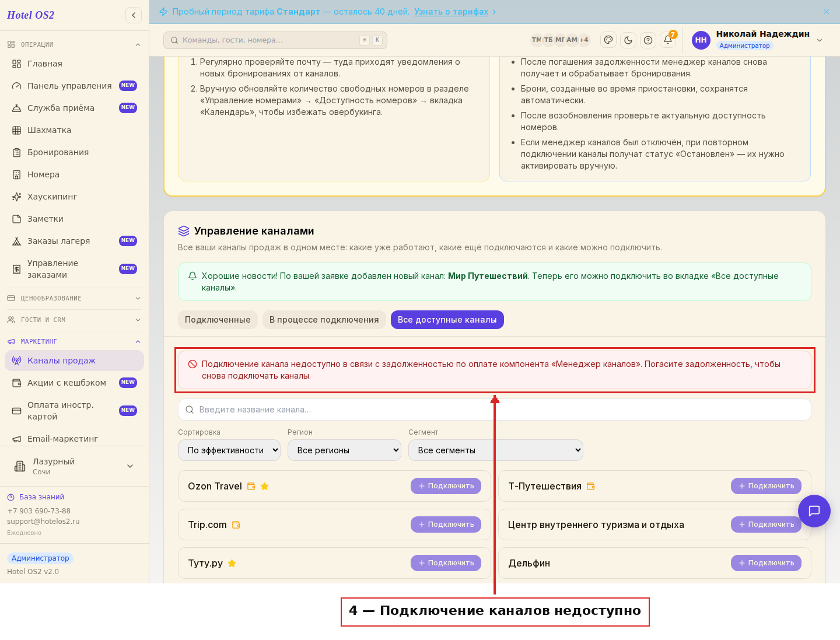Image resolution: width=840 pixels, height=640 pixels.
Task: Click the Туту.ру favorite star
Action: (232, 563)
